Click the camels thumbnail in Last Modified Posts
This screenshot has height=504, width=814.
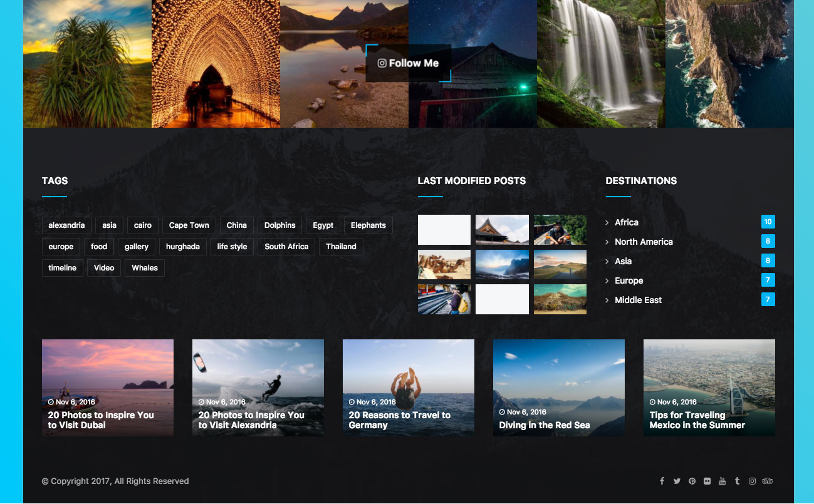(444, 264)
